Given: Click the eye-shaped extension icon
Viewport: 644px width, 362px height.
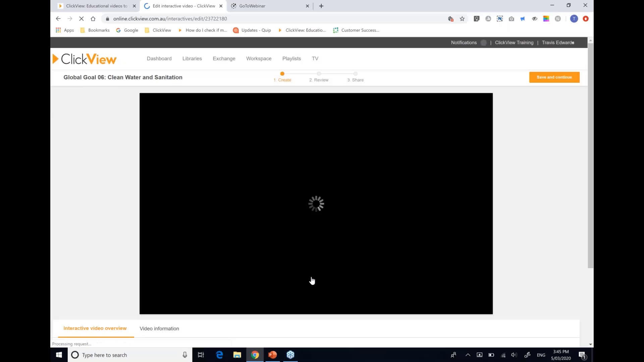Looking at the screenshot, I should tap(534, 19).
